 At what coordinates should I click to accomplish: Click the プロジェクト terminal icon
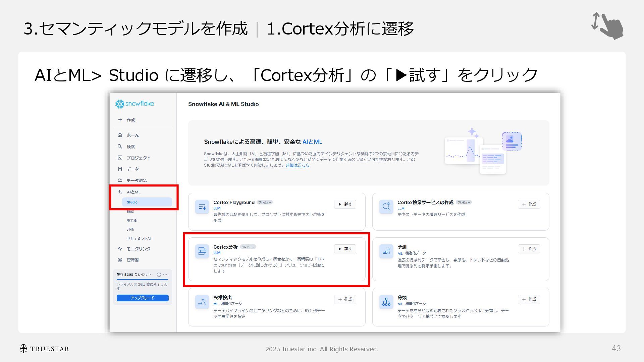tap(120, 158)
